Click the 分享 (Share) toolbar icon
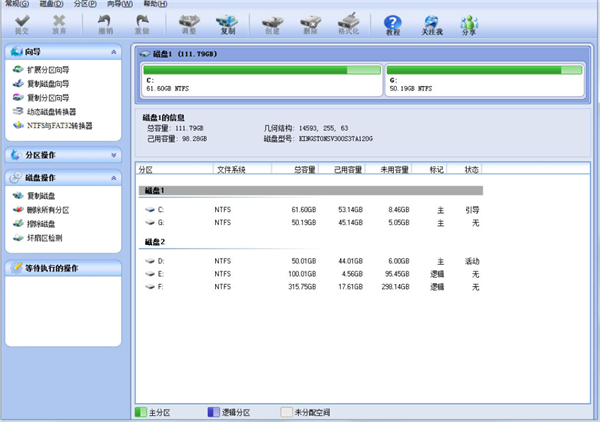 pyautogui.click(x=468, y=24)
